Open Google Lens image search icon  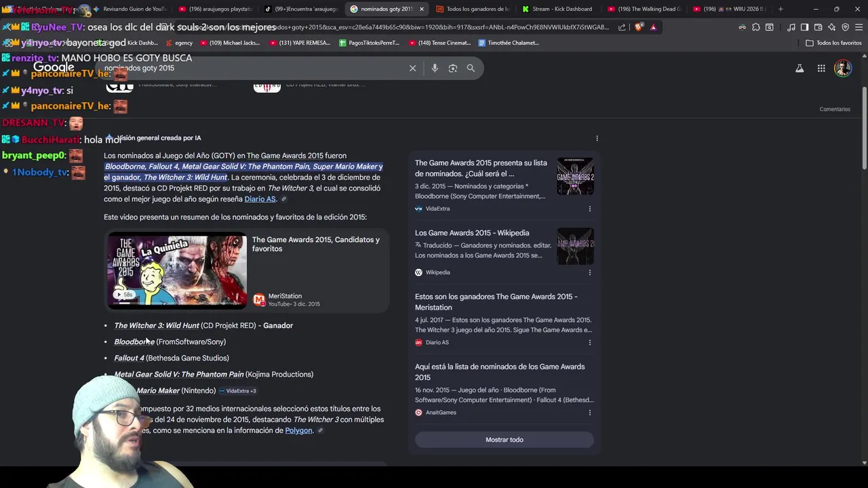(x=453, y=68)
